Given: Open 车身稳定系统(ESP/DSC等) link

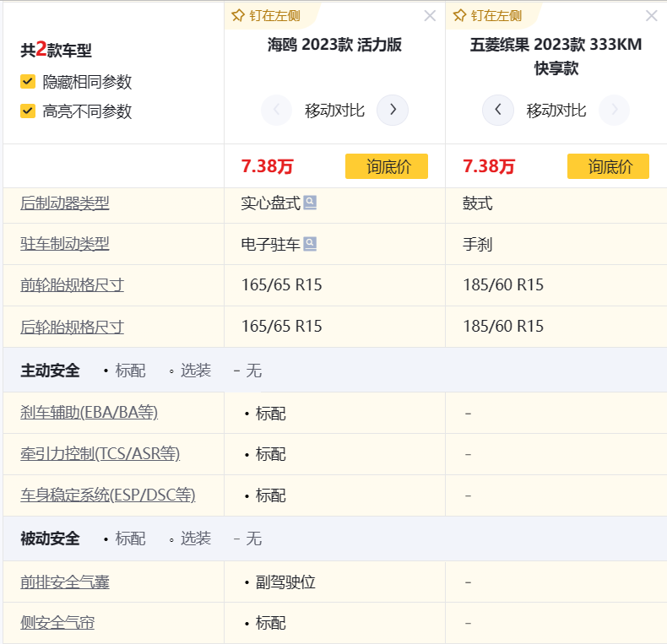Looking at the screenshot, I should (x=107, y=495).
